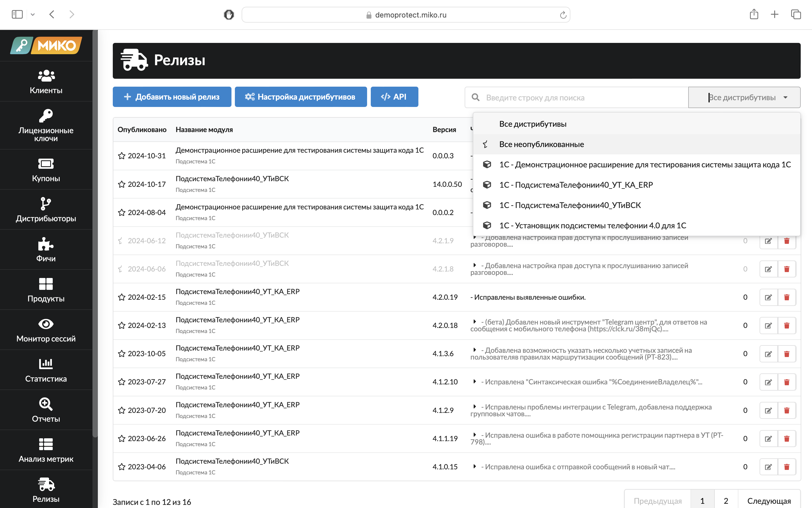Toggle published star for 2024-02-13 release
Image resolution: width=812 pixels, height=508 pixels.
pos(122,325)
